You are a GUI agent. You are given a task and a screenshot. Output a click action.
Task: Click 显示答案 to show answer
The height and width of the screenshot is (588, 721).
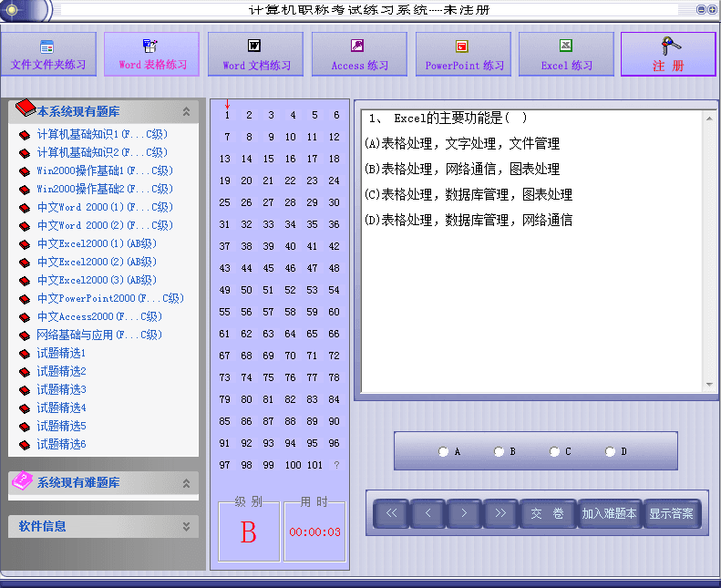click(670, 514)
